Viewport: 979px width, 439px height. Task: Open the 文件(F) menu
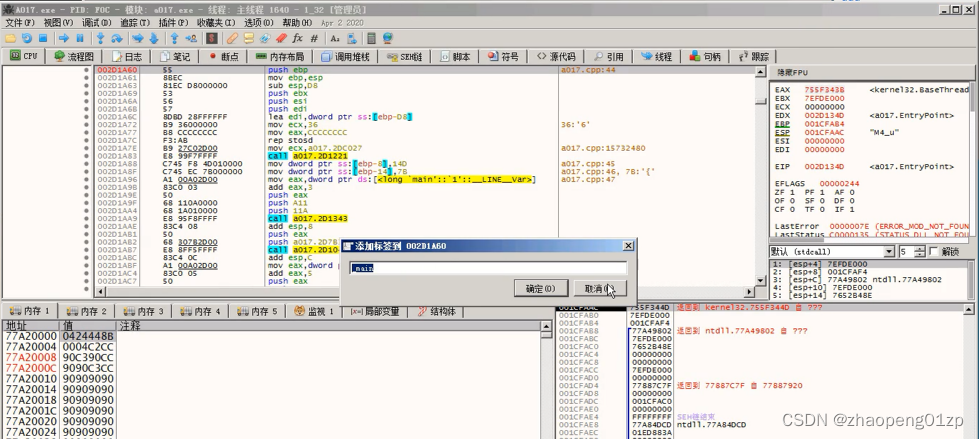pos(19,22)
